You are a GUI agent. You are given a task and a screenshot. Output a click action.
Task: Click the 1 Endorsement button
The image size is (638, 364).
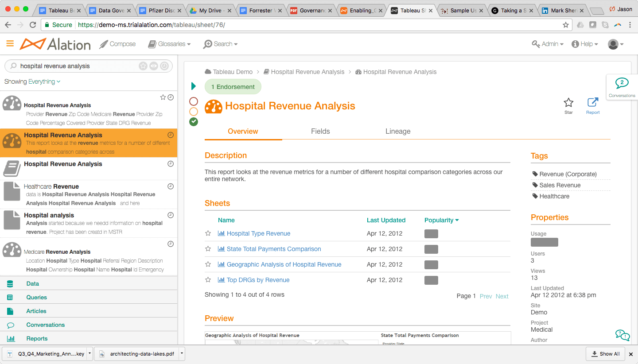click(233, 87)
